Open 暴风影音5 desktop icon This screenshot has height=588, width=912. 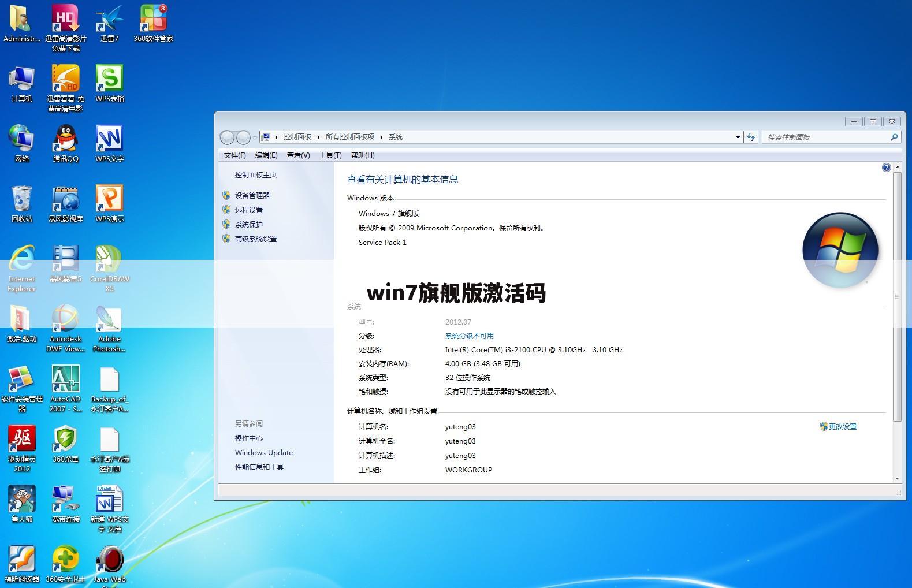click(x=65, y=263)
